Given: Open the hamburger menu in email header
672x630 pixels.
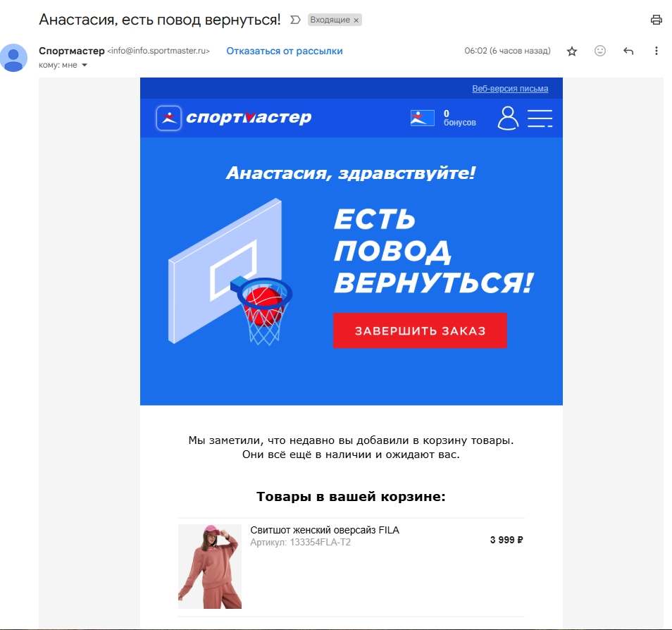Looking at the screenshot, I should (540, 118).
